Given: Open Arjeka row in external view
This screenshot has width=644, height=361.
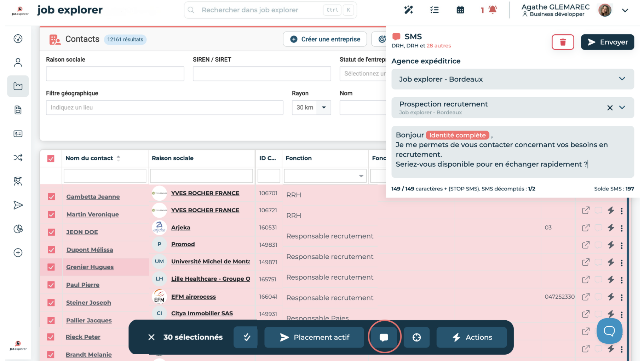Looking at the screenshot, I should pos(586,228).
